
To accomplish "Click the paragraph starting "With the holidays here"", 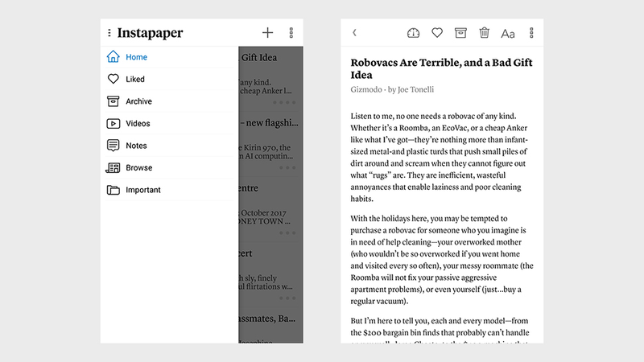I will pos(442,259).
